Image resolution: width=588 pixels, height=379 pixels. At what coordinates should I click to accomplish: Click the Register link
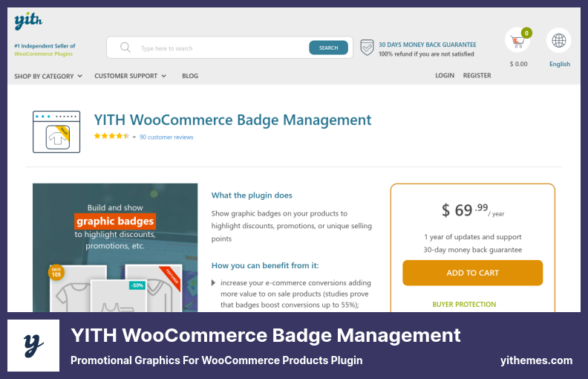pyautogui.click(x=477, y=75)
